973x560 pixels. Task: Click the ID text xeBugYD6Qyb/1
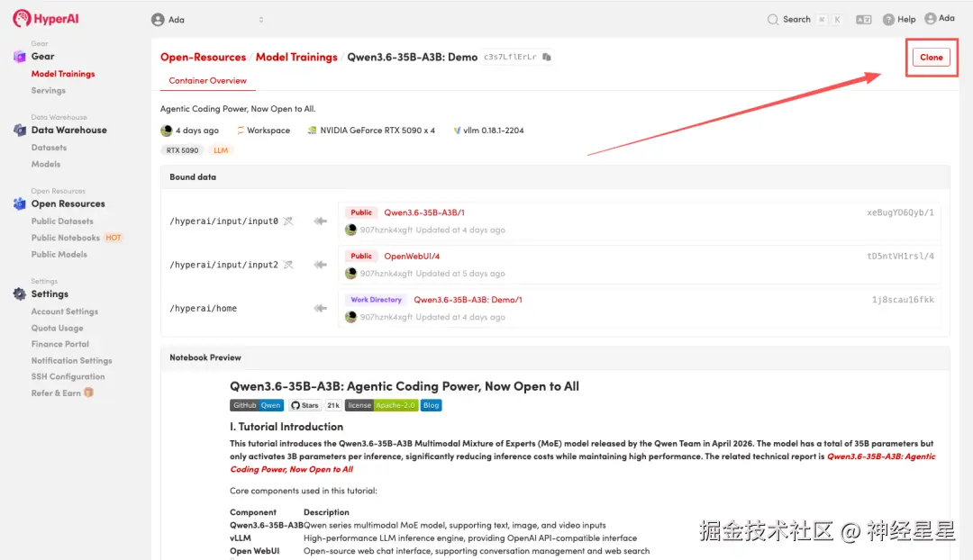click(x=900, y=212)
